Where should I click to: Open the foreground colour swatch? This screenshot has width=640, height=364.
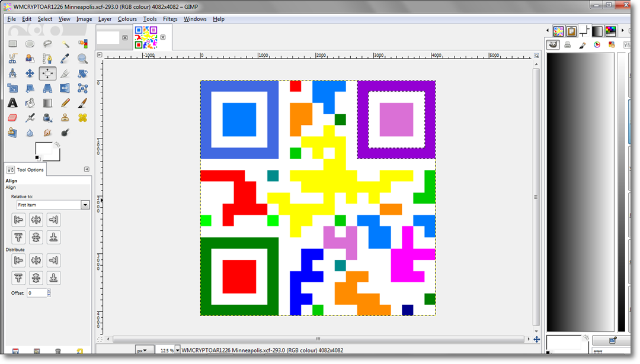point(43,148)
